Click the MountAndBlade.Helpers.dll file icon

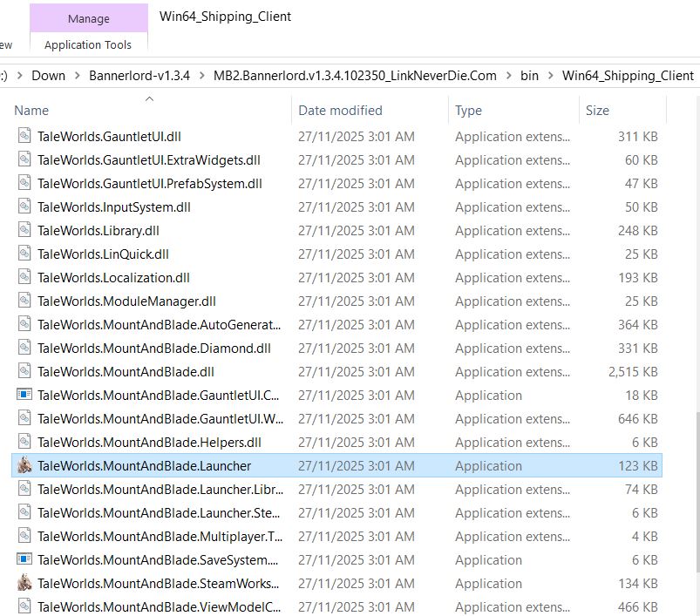24,442
